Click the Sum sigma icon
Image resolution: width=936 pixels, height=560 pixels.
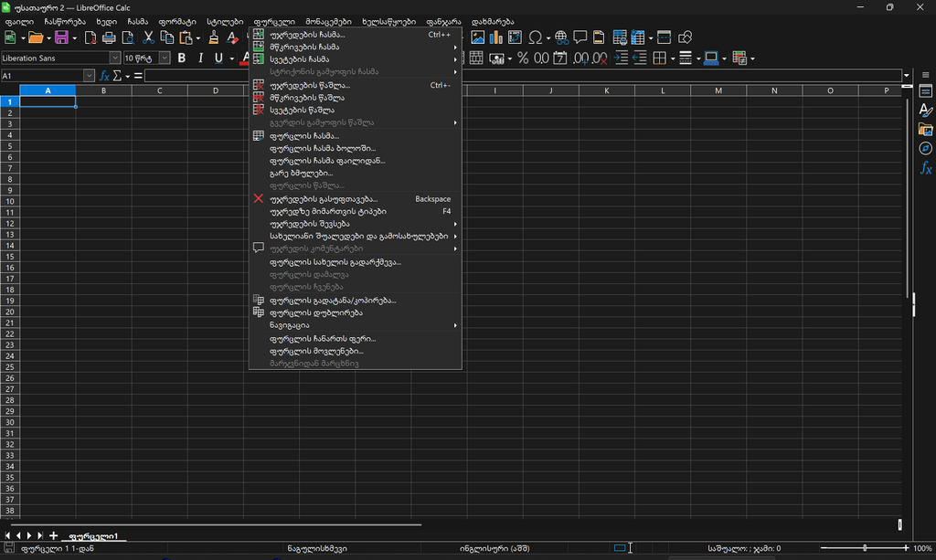(x=117, y=76)
